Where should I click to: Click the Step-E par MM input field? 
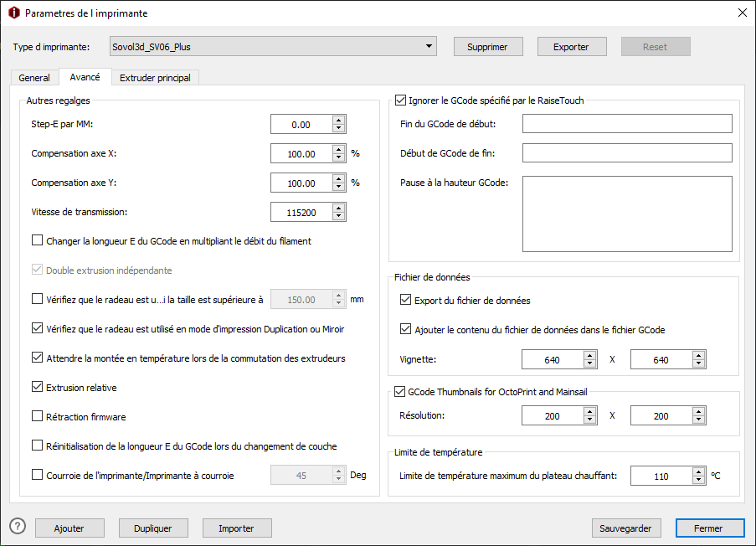(301, 125)
